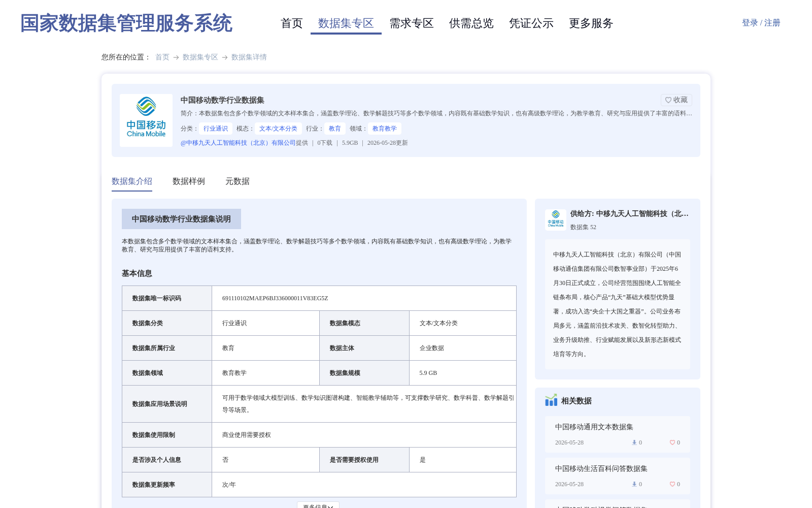The width and height of the screenshot is (812, 508).
Task: Click download icon for 中国移动通用文本数据集
Action: pyautogui.click(x=634, y=442)
